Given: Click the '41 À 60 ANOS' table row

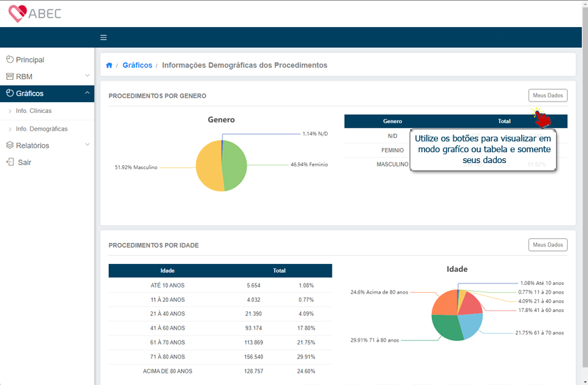Looking at the screenshot, I should tap(220, 328).
